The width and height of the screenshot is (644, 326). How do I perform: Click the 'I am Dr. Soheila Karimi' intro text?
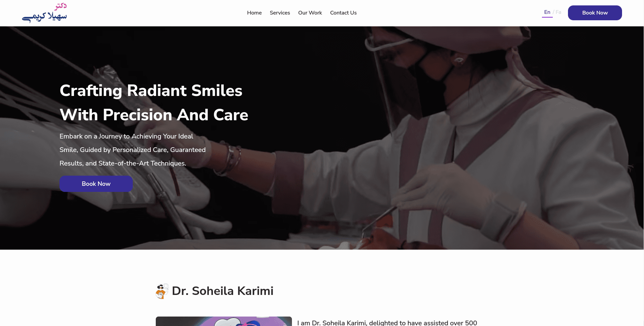387,323
